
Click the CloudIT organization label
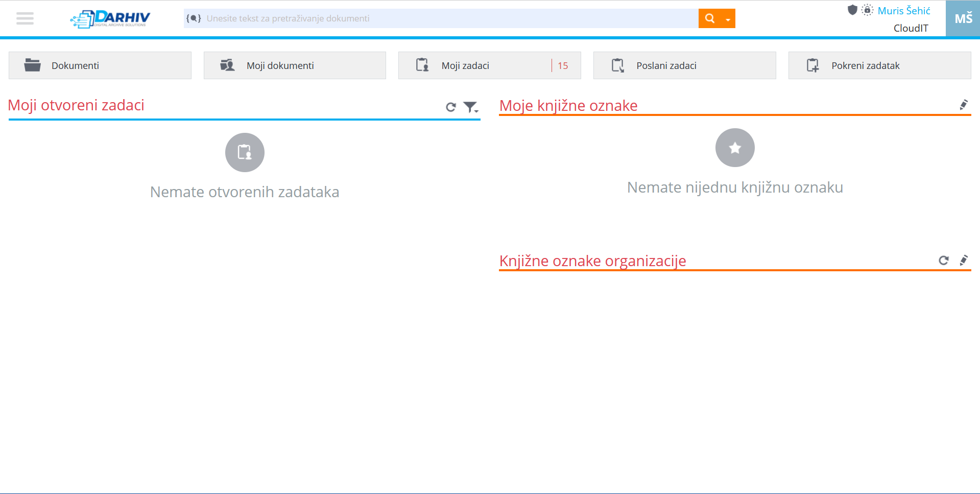(911, 28)
